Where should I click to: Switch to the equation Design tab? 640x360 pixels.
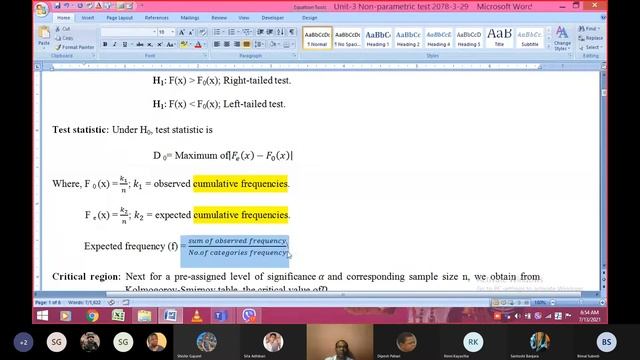309,18
